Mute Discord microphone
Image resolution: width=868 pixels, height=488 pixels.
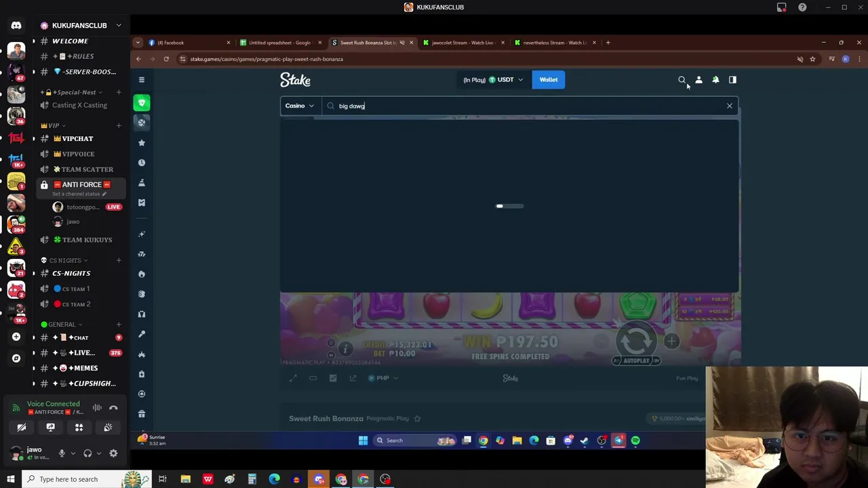[x=62, y=453]
